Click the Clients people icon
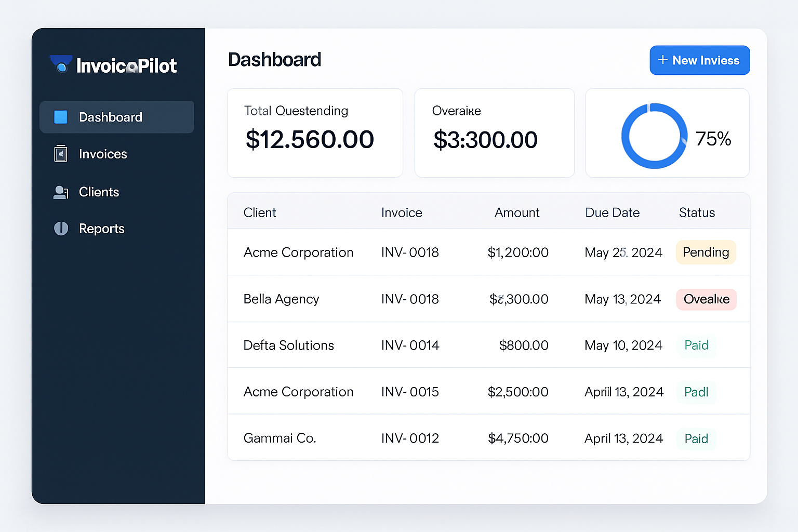Image resolution: width=798 pixels, height=532 pixels. (60, 192)
